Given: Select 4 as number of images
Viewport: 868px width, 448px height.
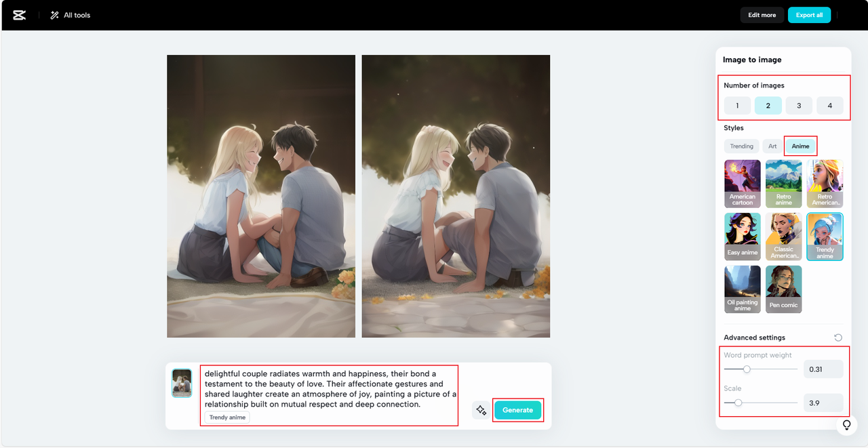Looking at the screenshot, I should click(x=830, y=106).
